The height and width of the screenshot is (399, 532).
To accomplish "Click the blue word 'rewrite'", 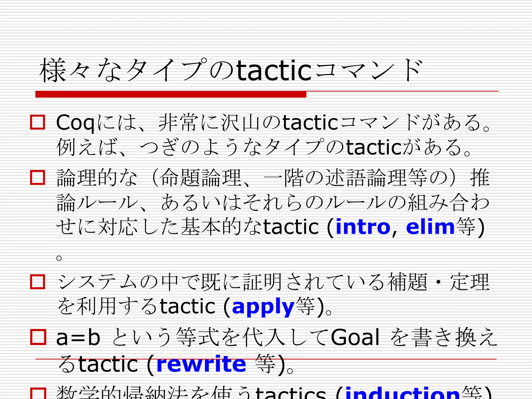I will point(201,364).
